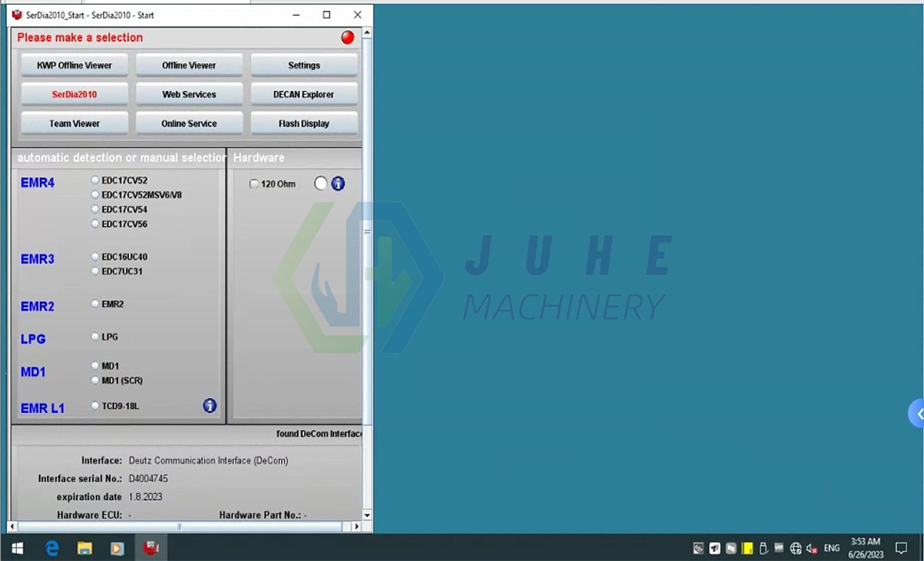The height and width of the screenshot is (561, 924).
Task: Select the EMR2 engine controller
Action: coord(95,303)
